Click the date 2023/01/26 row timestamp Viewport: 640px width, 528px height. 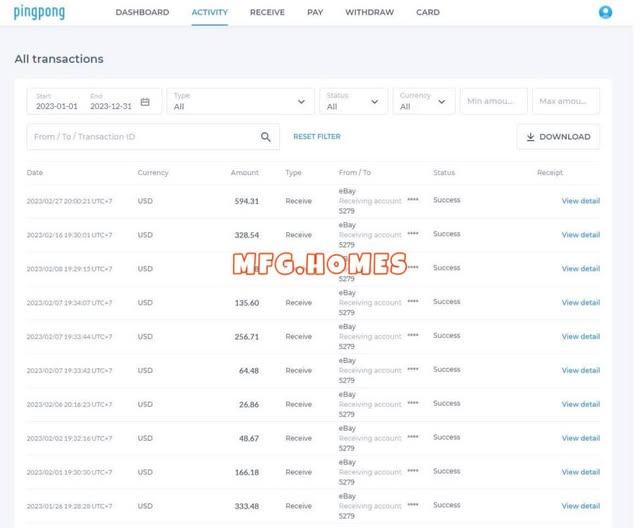(69, 506)
